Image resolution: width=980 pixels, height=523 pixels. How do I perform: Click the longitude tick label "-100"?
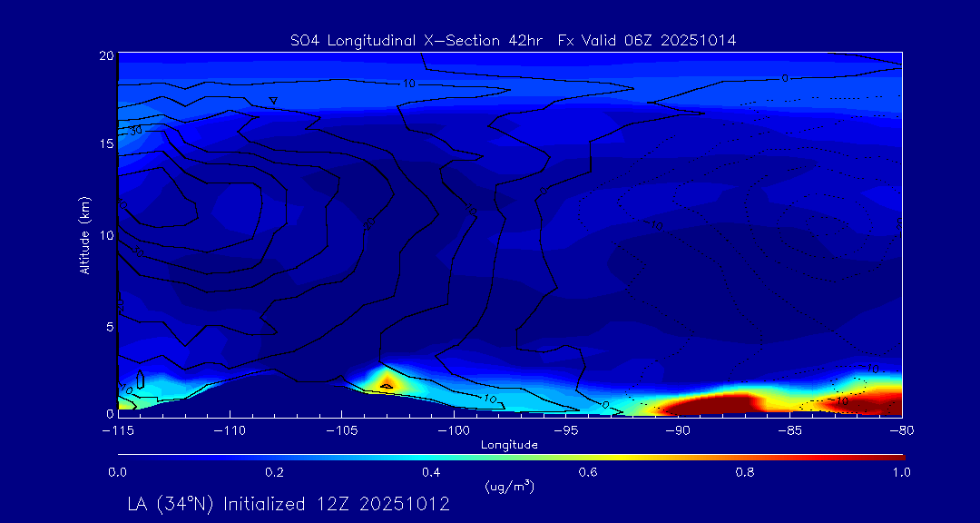coord(454,431)
